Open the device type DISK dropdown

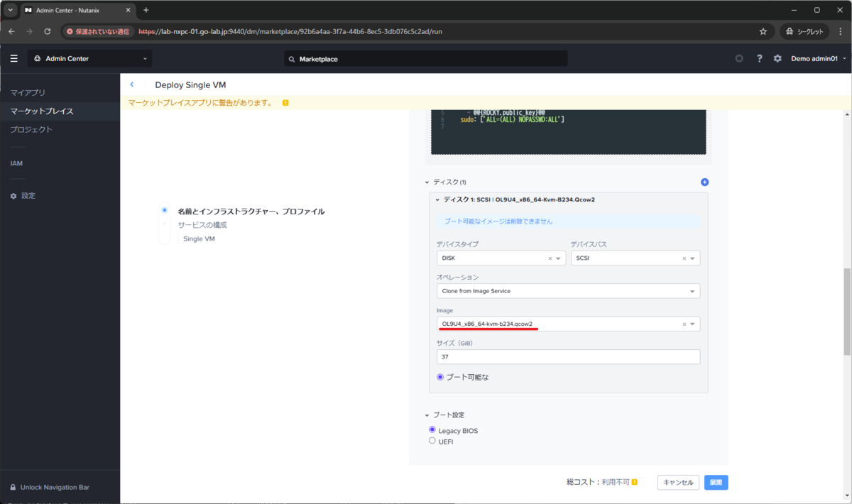click(x=558, y=258)
